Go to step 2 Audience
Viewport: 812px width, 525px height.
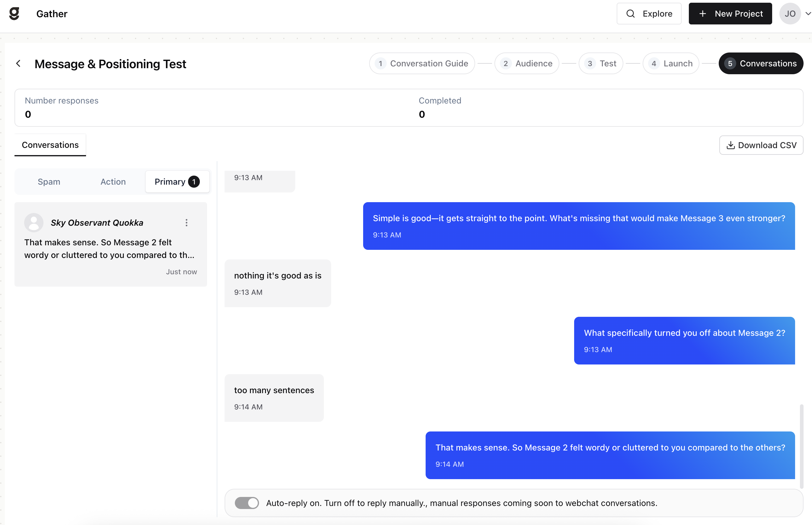click(x=526, y=63)
